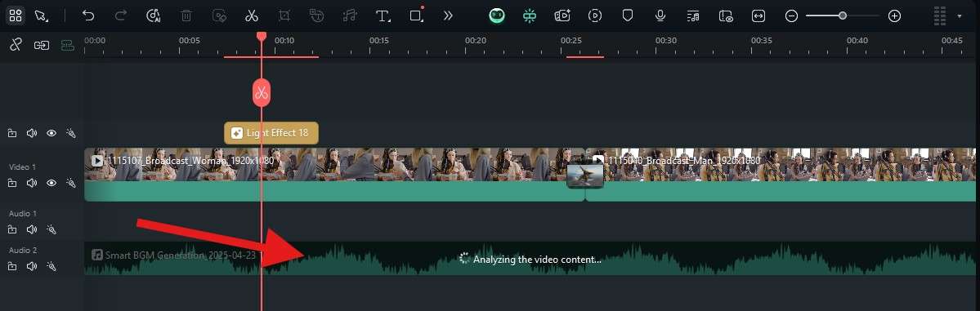Click the microphone voiceover record icon

(660, 16)
